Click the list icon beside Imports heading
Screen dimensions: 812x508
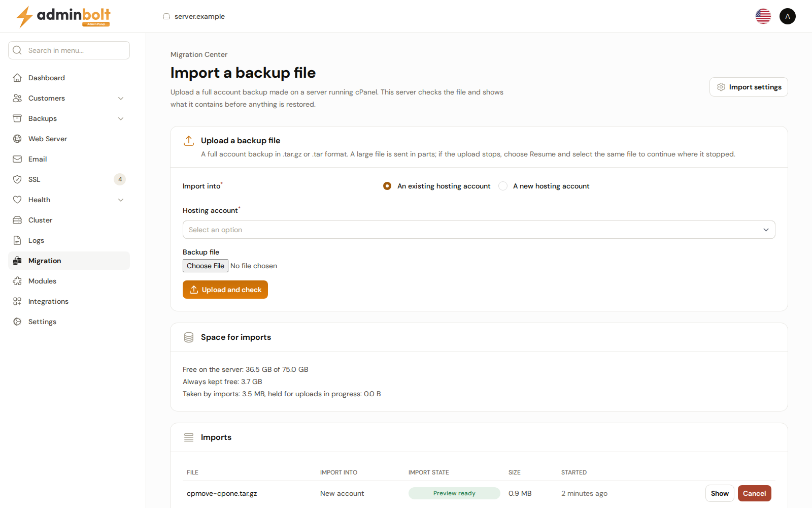tap(189, 437)
